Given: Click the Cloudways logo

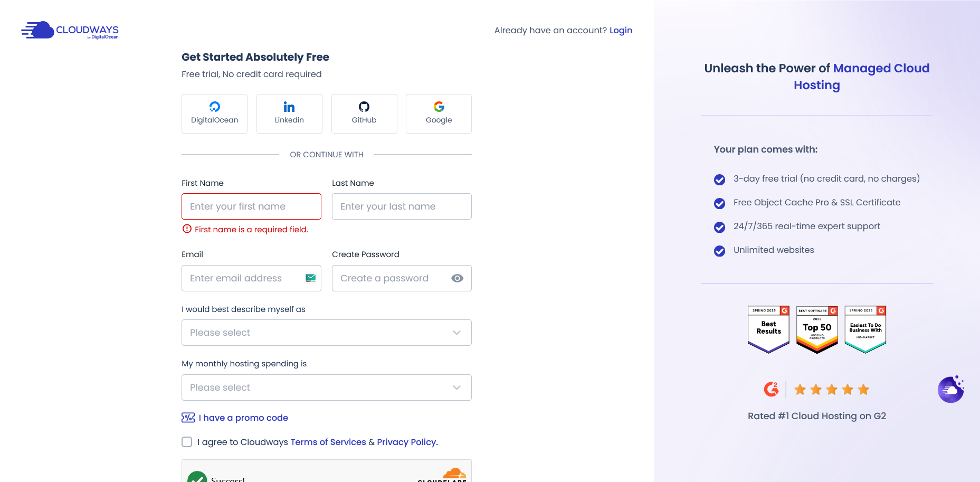Looking at the screenshot, I should tap(70, 30).
